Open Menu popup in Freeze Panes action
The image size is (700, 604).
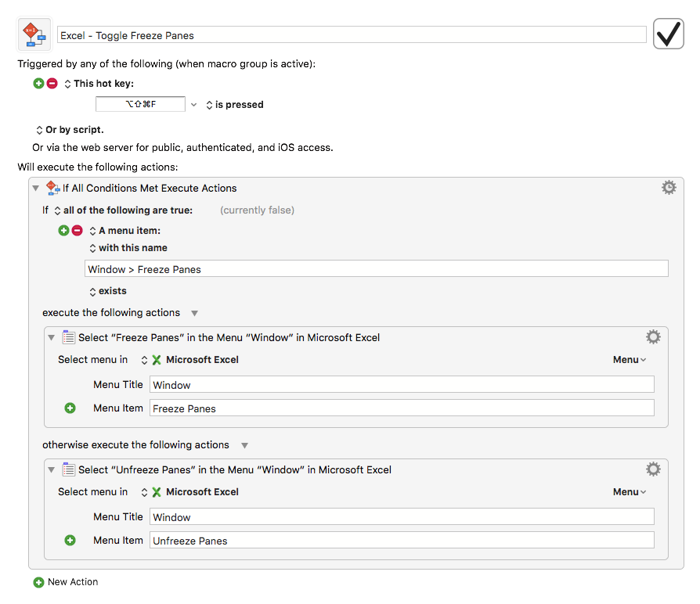[x=630, y=360]
